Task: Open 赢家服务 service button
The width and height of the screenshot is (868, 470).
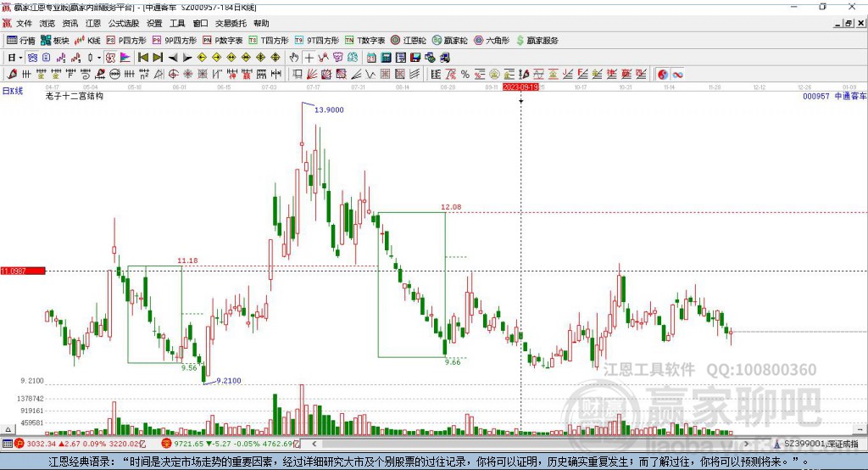Action: (537, 41)
